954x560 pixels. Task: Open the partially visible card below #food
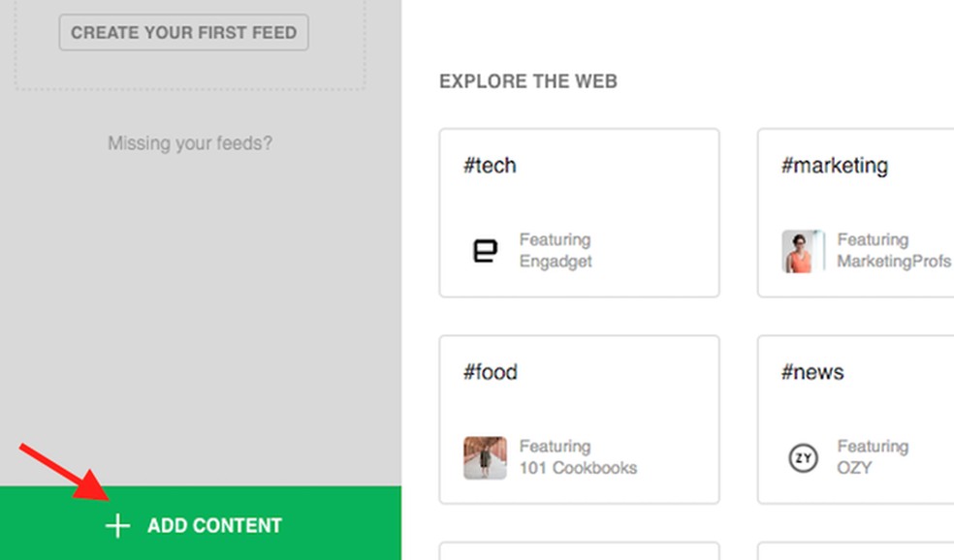pyautogui.click(x=579, y=550)
